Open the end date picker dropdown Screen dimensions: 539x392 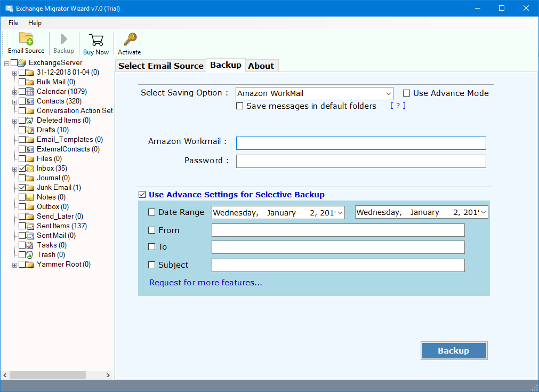[x=484, y=212]
